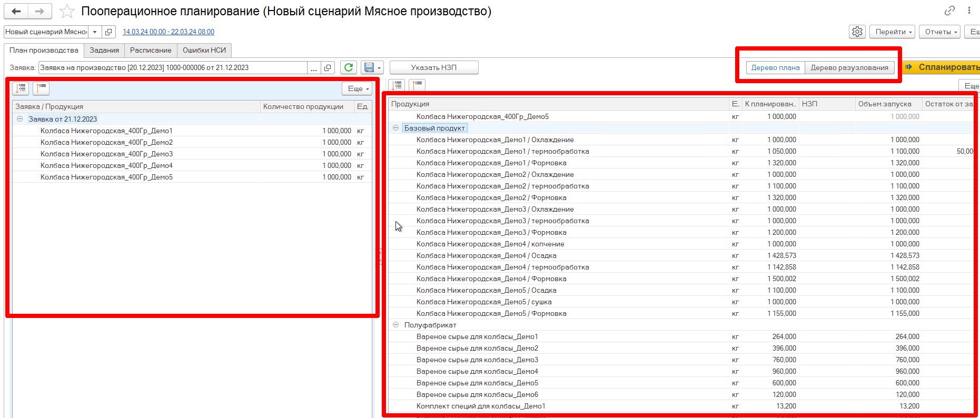
Task: Click the blue floppy disk save icon
Action: coord(369,67)
